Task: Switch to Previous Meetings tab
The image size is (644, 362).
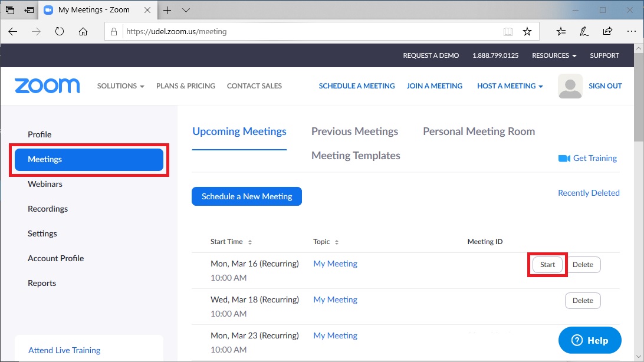Action: (x=354, y=131)
